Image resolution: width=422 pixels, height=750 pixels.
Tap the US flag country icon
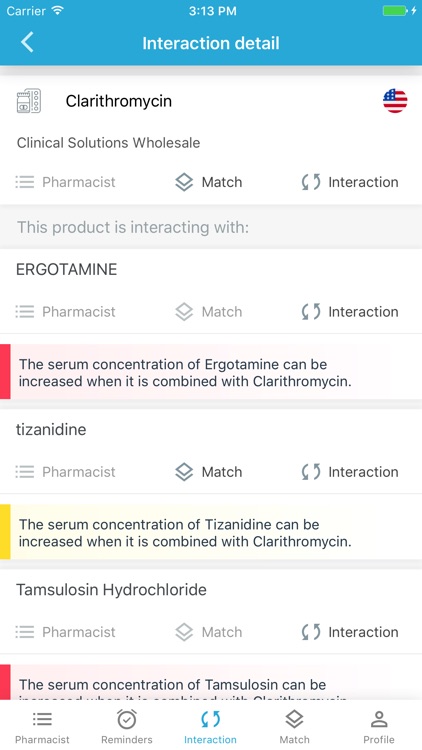[395, 101]
